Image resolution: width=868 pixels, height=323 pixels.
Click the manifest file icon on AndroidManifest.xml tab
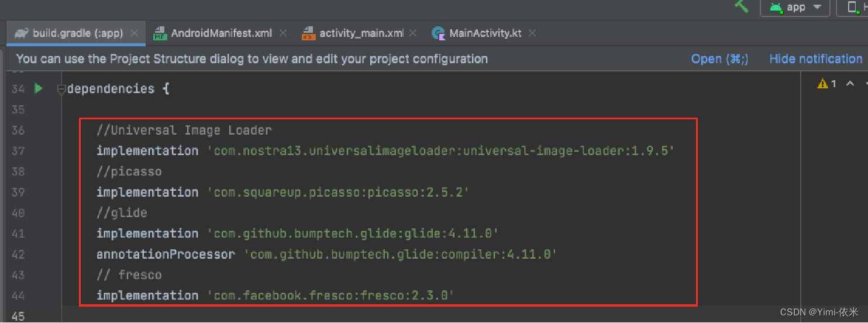point(160,33)
